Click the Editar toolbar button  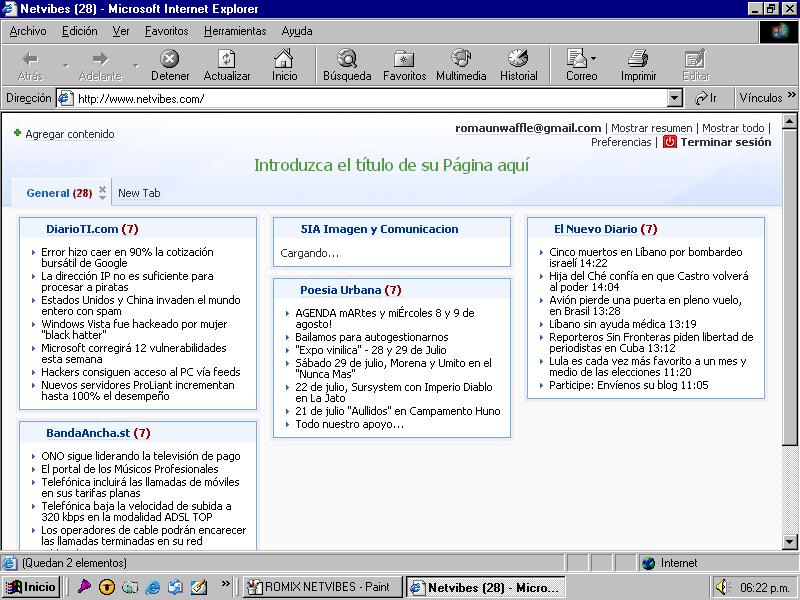(x=695, y=65)
